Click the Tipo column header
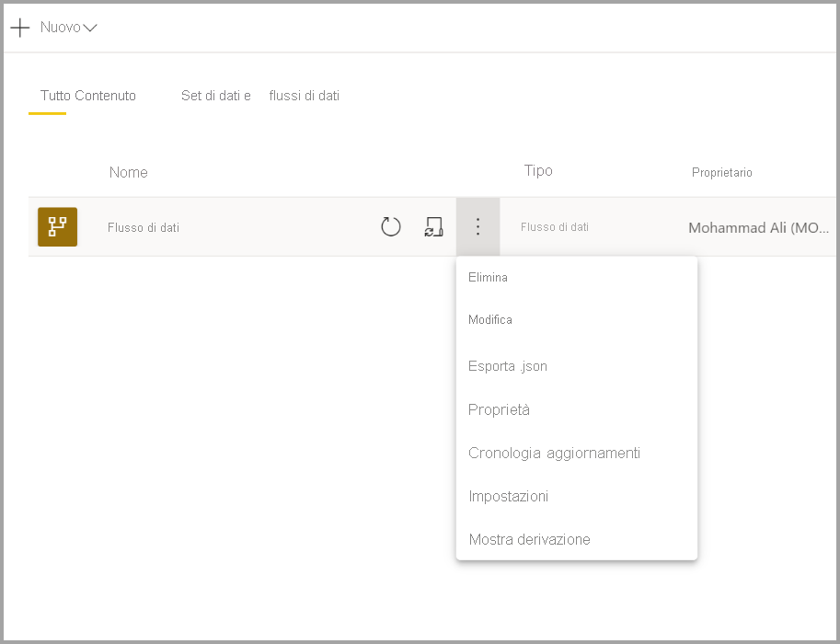840x644 pixels. pyautogui.click(x=538, y=171)
